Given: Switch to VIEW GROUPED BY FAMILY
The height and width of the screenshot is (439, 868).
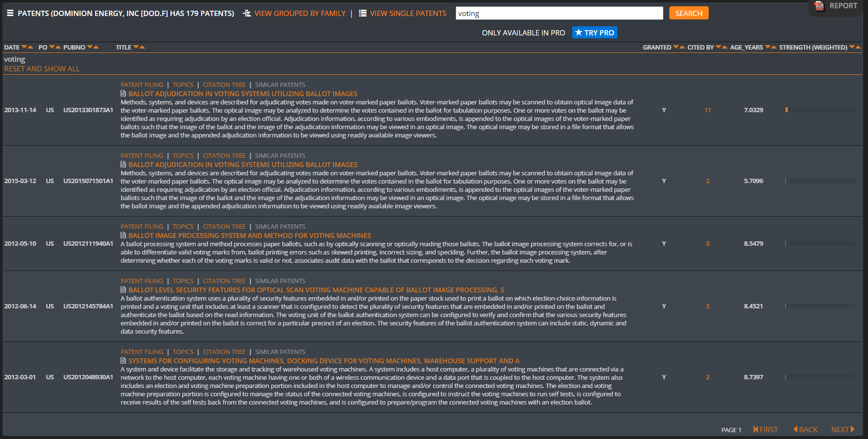Looking at the screenshot, I should pos(300,13).
